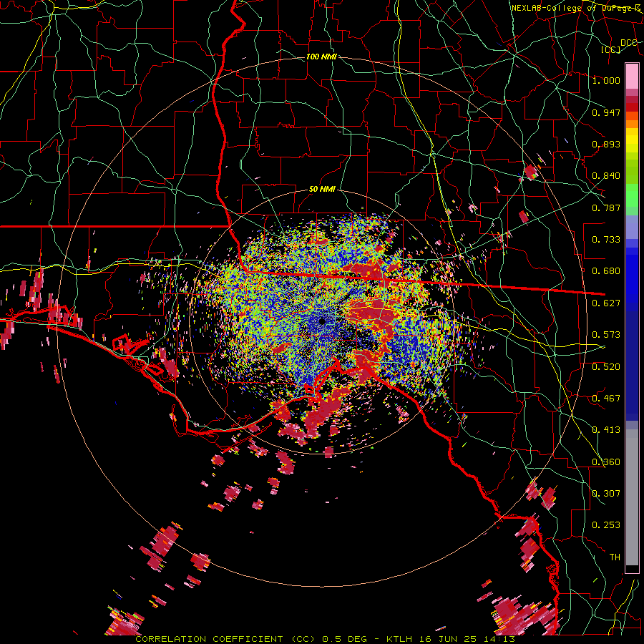The width and height of the screenshot is (644, 644).
Task: Click the 0.360 scale value
Action: pos(606,462)
